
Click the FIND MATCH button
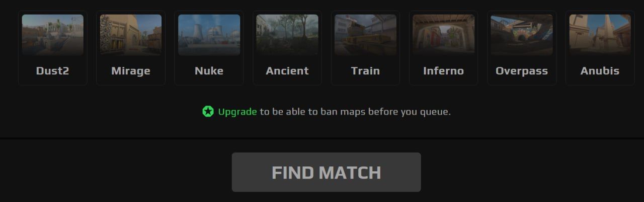(x=326, y=172)
